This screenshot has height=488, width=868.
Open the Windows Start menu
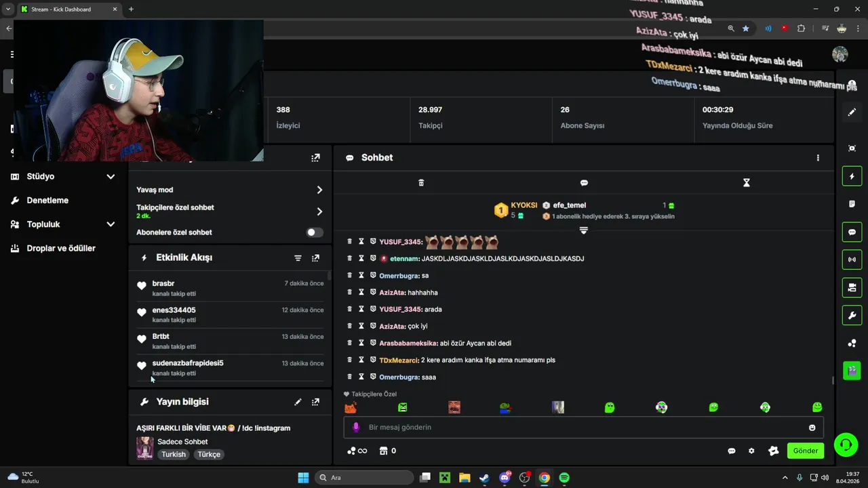click(303, 478)
